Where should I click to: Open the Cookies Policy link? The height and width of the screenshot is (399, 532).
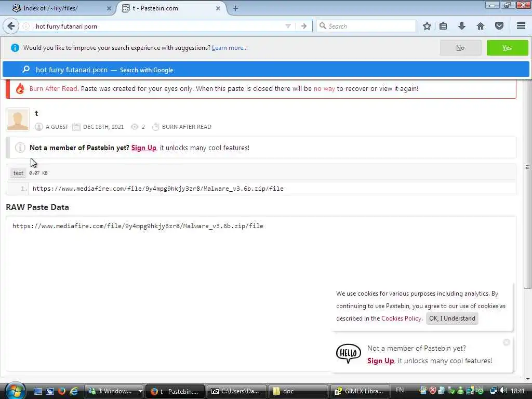tap(401, 318)
